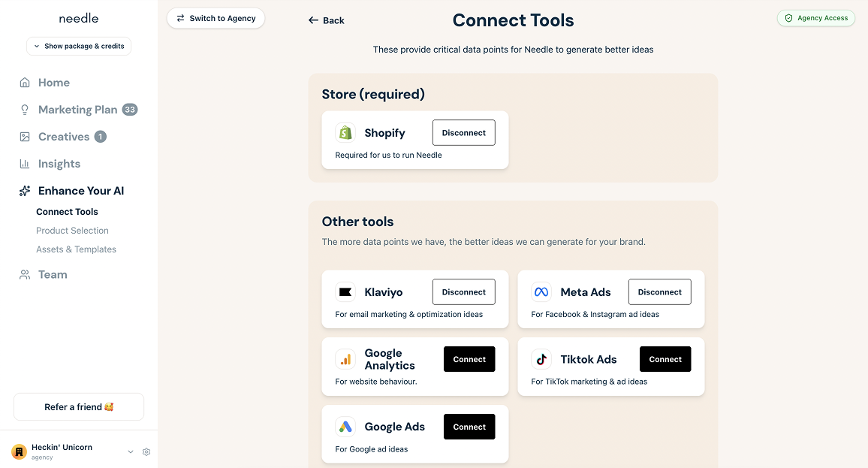
Task: Click the left arrow beside Back
Action: click(313, 20)
